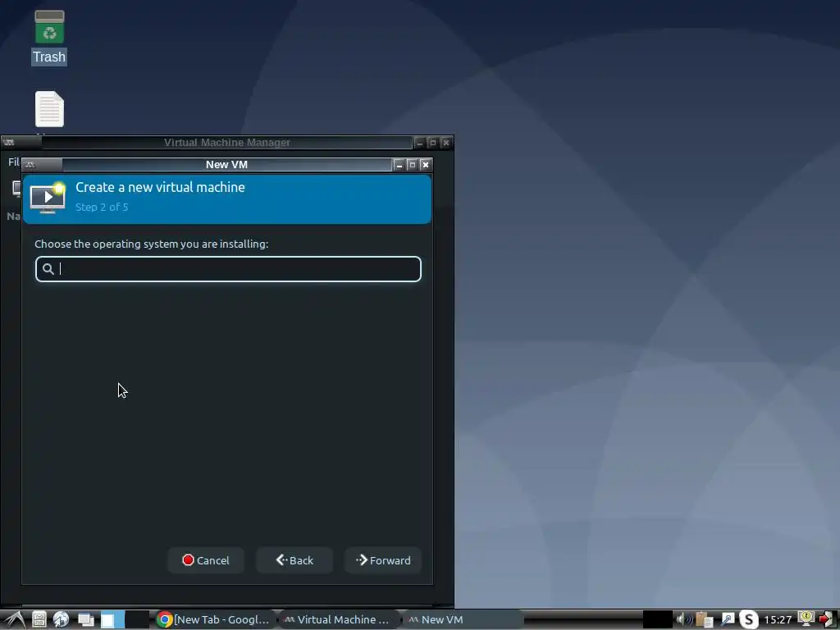The width and height of the screenshot is (840, 630).
Task: Switch to the second workspace in pager
Action: (137, 619)
